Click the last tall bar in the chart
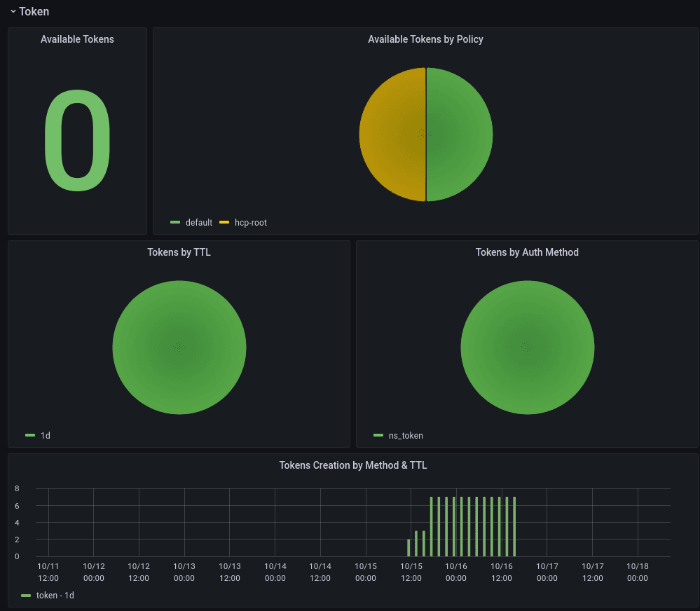The width and height of the screenshot is (700, 611). click(515, 527)
